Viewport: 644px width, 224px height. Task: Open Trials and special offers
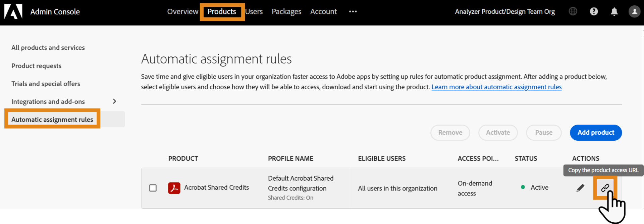pos(46,84)
